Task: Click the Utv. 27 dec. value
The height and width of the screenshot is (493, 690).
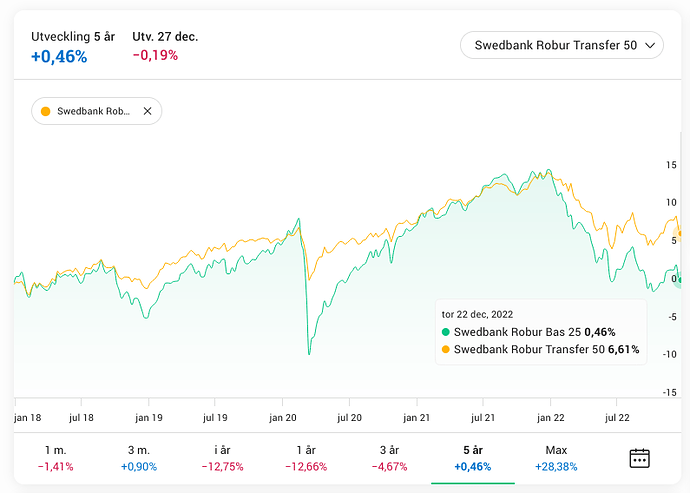Action: point(155,56)
